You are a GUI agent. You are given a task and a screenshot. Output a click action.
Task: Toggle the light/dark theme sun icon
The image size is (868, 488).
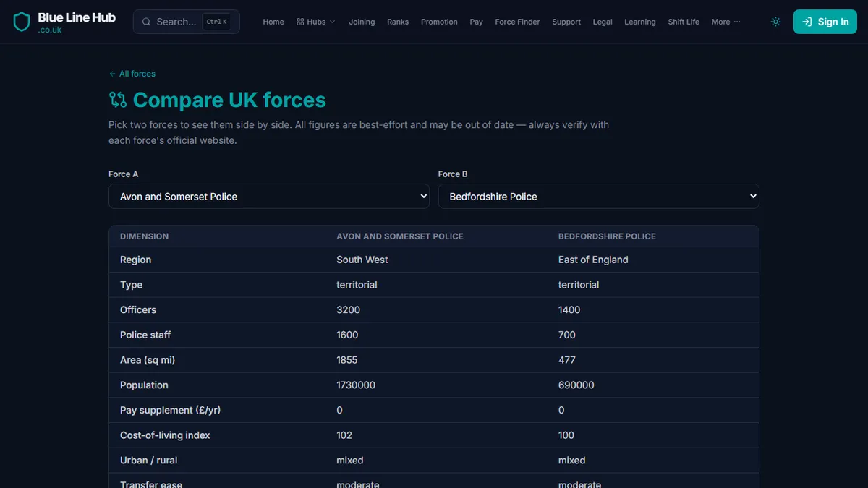[775, 22]
